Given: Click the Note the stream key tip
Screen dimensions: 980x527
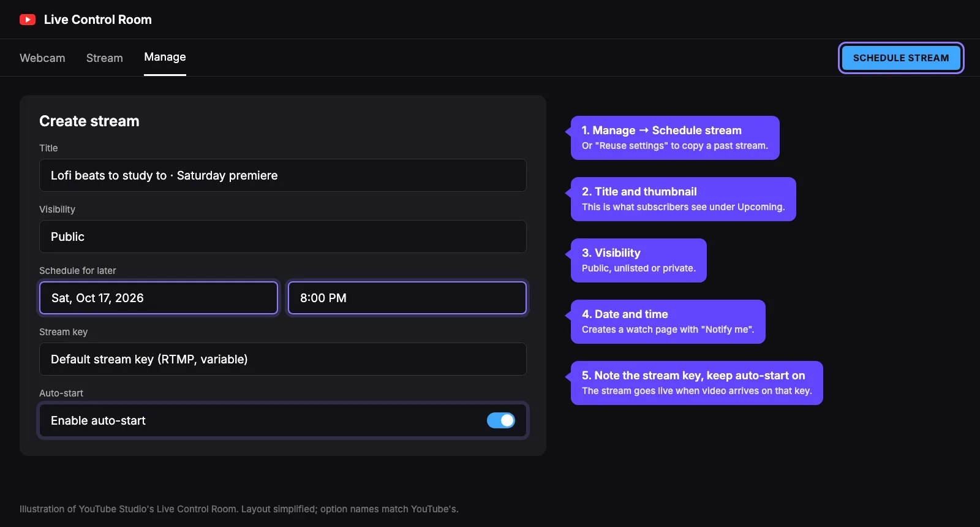Looking at the screenshot, I should coord(697,383).
